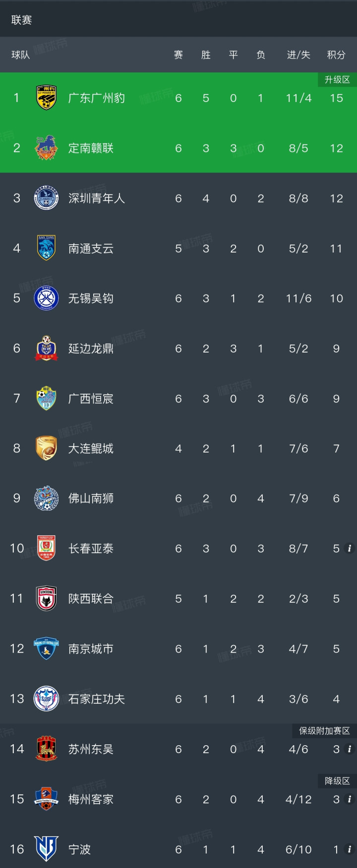Show the info icon beside 长春亚泰 points
This screenshot has width=357, height=868.
click(x=349, y=548)
